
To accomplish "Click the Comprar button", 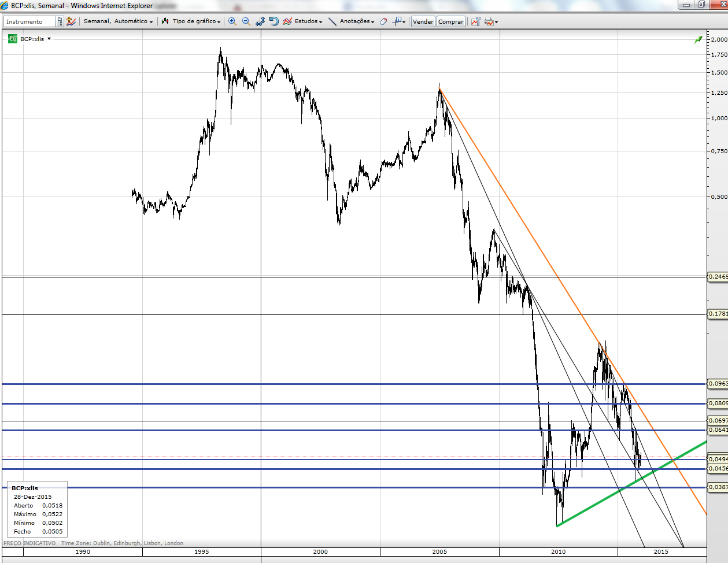I will 451,21.
